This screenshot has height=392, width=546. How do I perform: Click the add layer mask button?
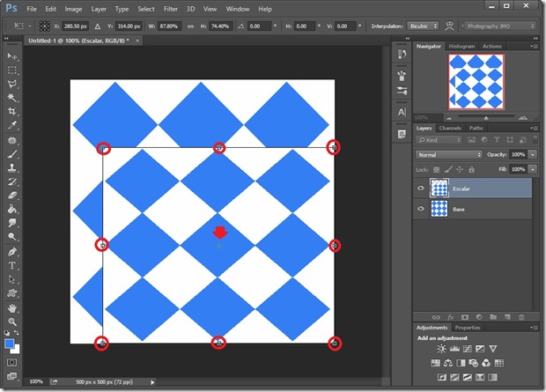[465, 317]
